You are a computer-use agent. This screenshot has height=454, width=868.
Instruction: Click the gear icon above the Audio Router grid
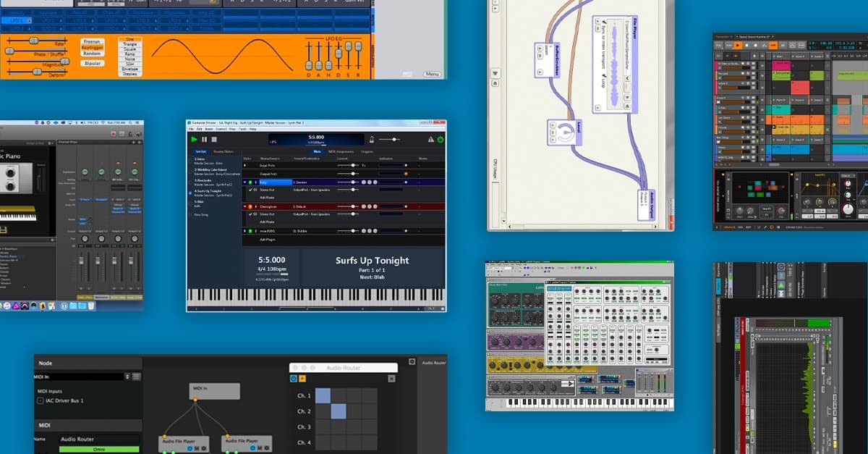pyautogui.click(x=411, y=361)
